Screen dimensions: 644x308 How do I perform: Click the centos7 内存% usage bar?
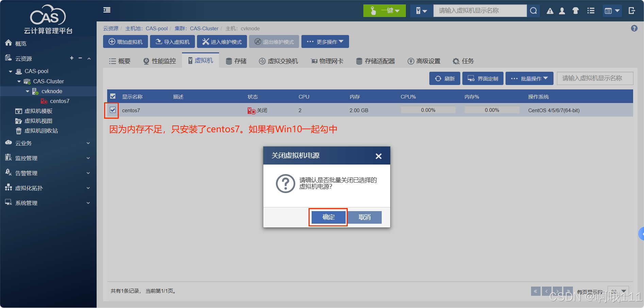click(492, 110)
